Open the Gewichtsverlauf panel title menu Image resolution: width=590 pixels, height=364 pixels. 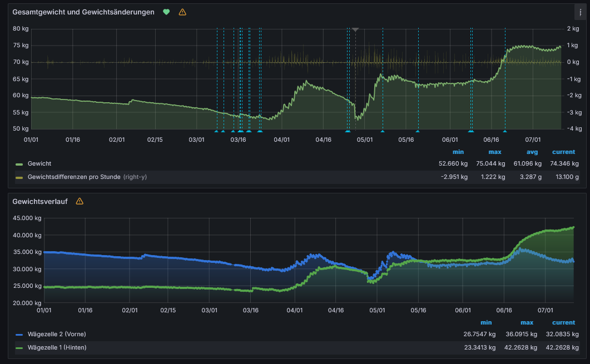40,201
